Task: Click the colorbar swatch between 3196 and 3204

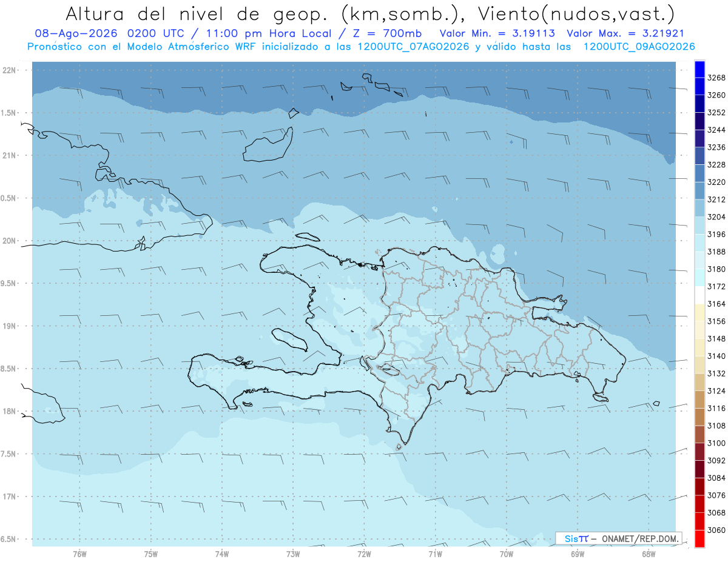Action: pos(699,225)
